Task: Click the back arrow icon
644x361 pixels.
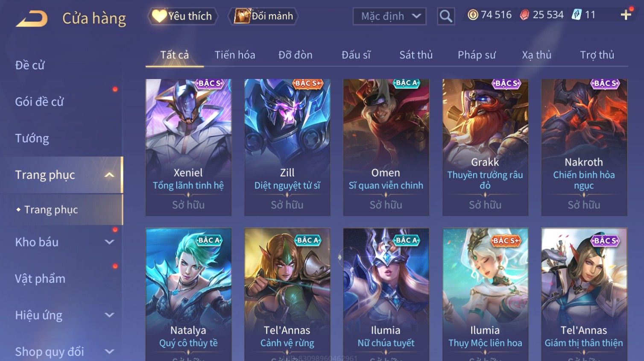Action: coord(32,19)
